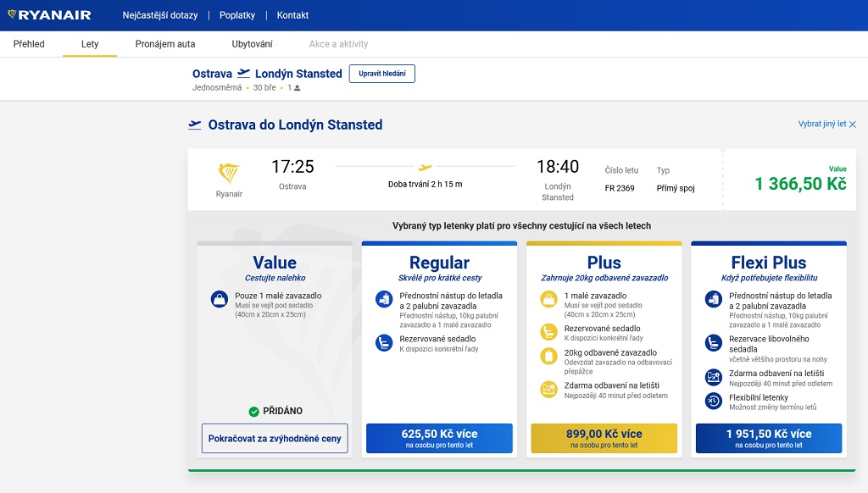Screen dimensions: 868x493
Task: Click the reserved seat icon under Regular
Action: click(384, 342)
